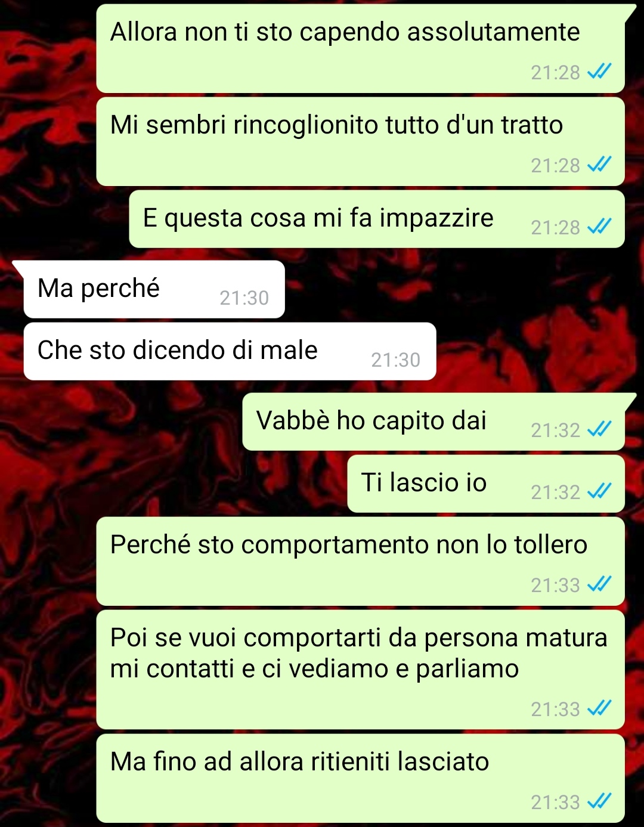Select the 'Ti lascio io' bubble
Screen dimensions: 644x827
point(486,484)
